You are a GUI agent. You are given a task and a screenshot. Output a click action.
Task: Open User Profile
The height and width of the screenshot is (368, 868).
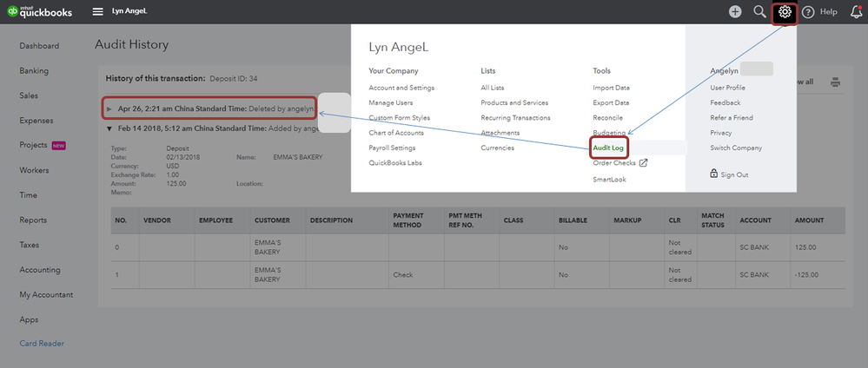(x=728, y=88)
